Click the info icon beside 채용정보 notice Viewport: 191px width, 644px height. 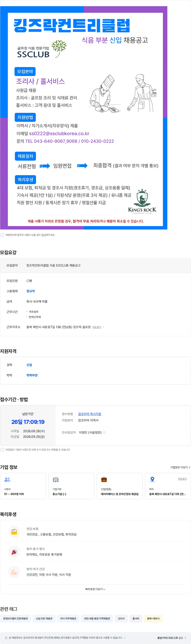pos(2,235)
